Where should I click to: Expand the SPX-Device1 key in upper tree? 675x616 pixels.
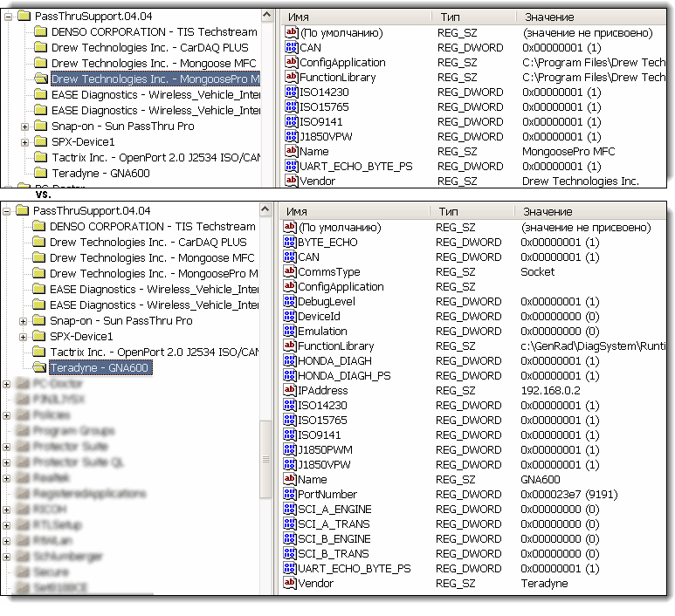pyautogui.click(x=24, y=142)
